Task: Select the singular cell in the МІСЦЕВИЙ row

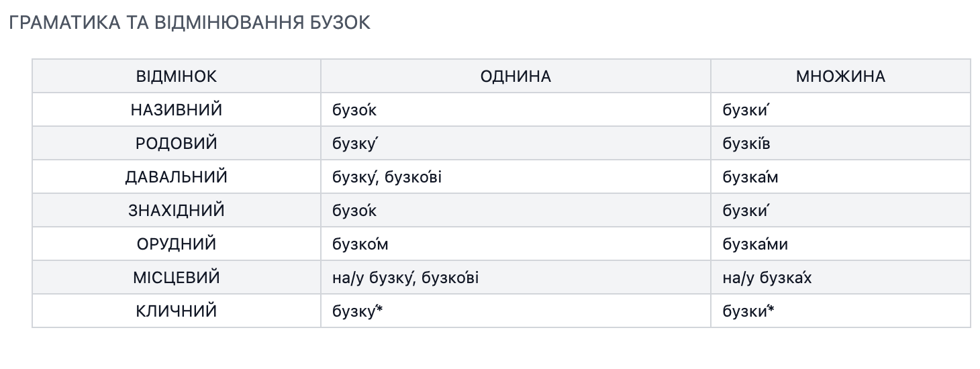Action: tap(405, 278)
